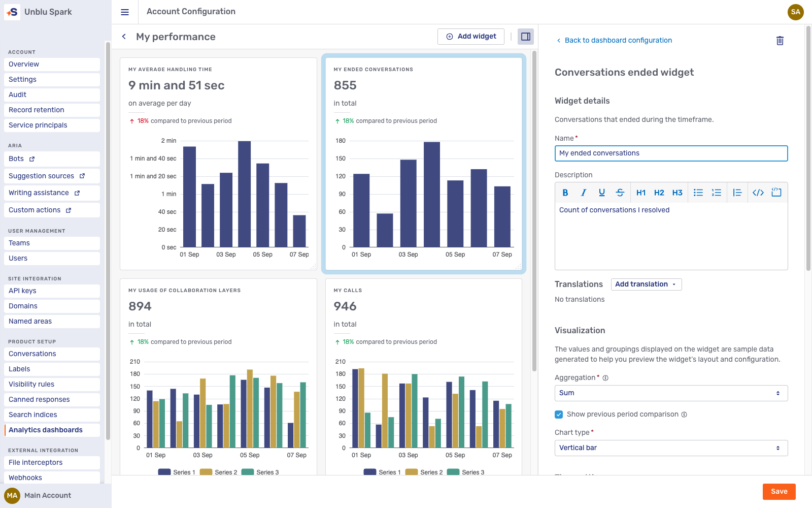
Task: Uncheck Show previous period comparison
Action: point(559,415)
